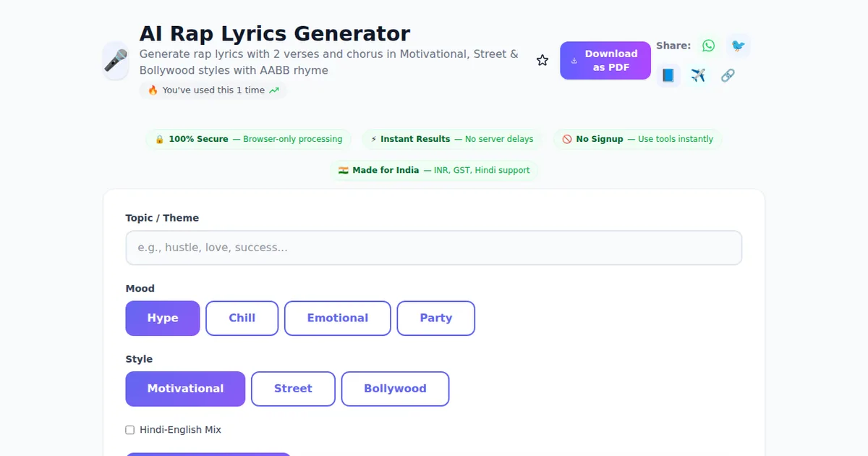Switch style to Street

(293, 389)
